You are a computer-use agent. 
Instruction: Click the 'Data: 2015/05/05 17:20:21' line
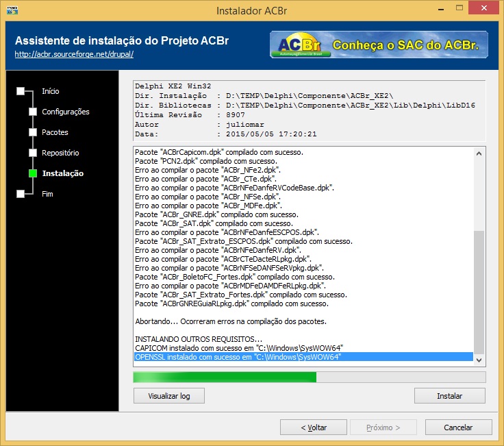point(226,134)
